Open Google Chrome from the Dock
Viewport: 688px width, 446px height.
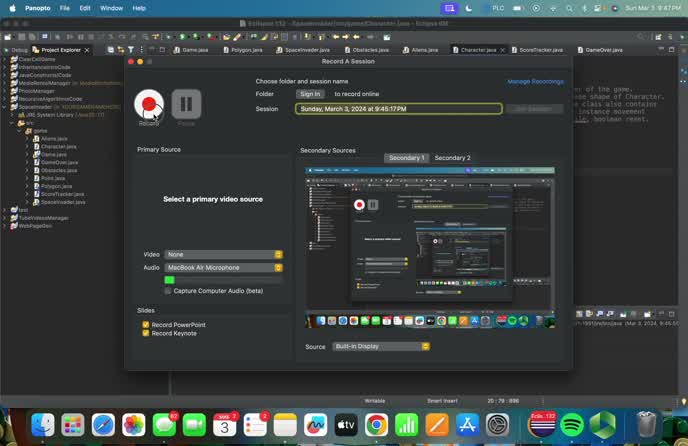(376, 424)
